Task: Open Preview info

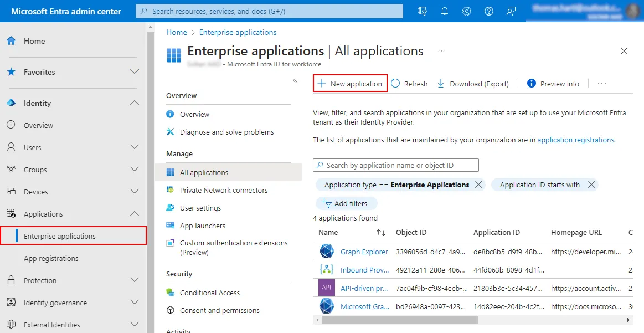Action: tap(553, 83)
